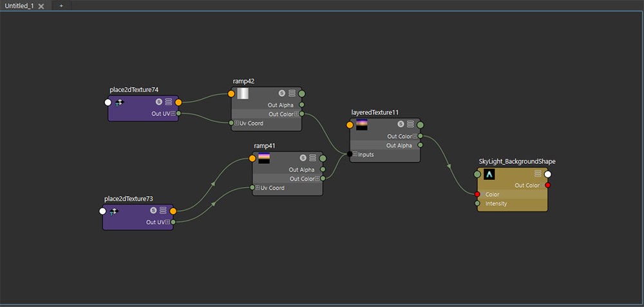Click view mode bars icon on place2dTexture73
This screenshot has width=644, height=307.
click(163, 211)
